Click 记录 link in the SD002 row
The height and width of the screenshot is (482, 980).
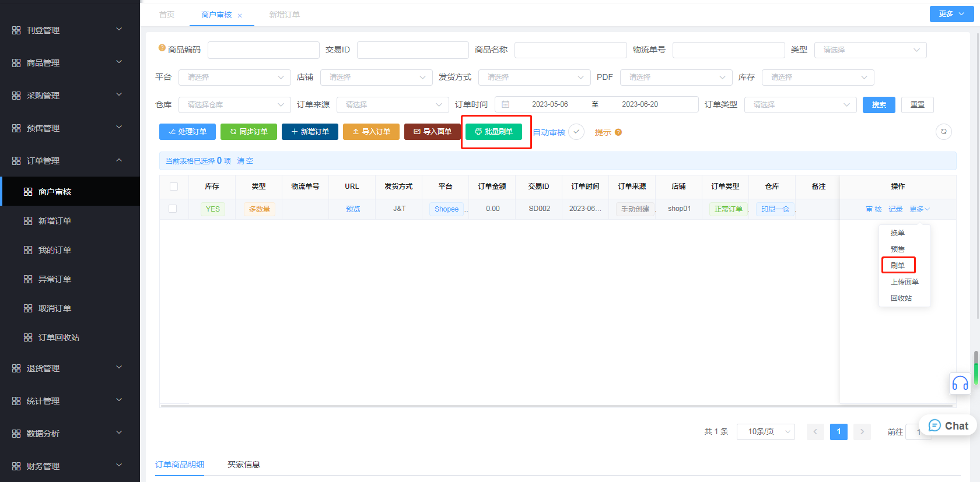point(895,209)
